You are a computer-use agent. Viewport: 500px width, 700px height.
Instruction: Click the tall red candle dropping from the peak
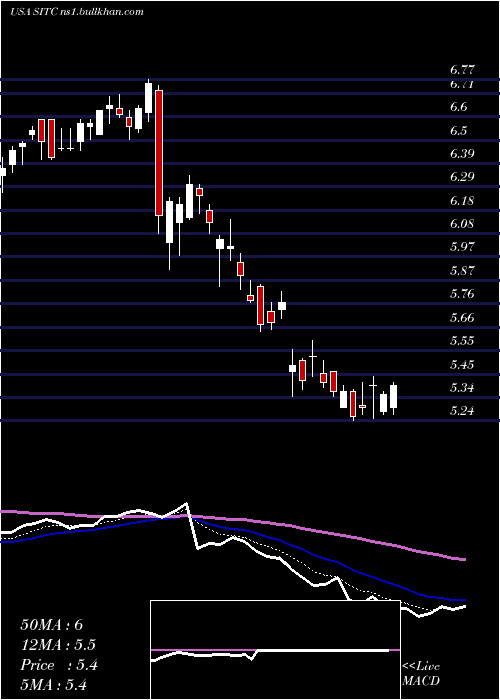[x=159, y=153]
